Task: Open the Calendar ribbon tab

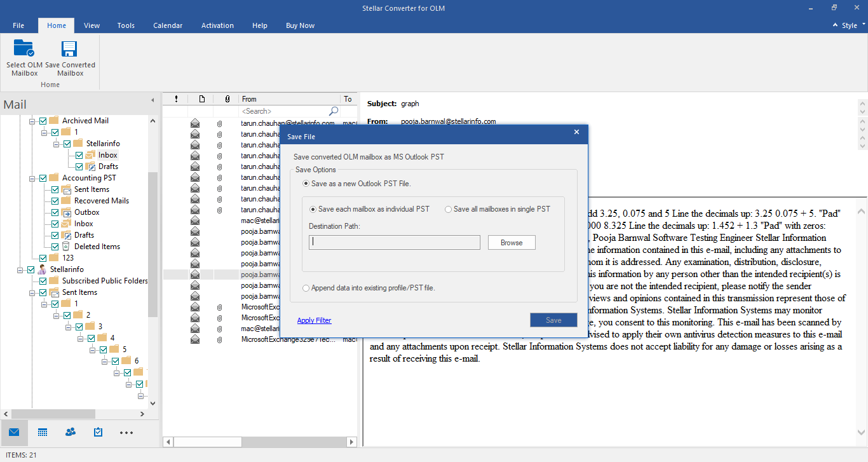Action: (168, 25)
